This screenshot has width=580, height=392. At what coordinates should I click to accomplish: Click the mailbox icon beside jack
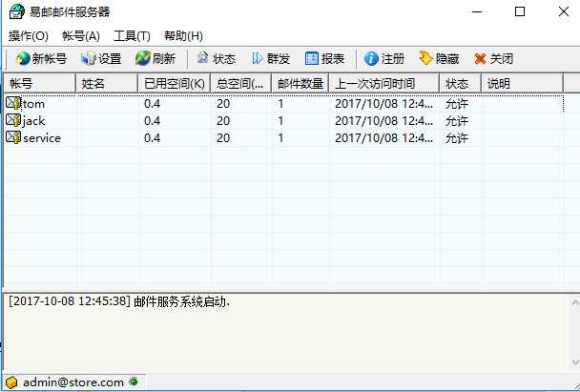[x=13, y=120]
